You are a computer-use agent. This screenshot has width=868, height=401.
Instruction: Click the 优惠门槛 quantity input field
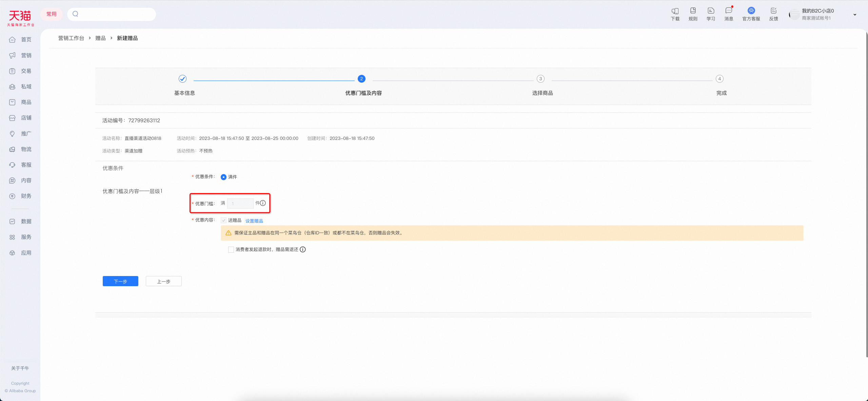tap(240, 203)
